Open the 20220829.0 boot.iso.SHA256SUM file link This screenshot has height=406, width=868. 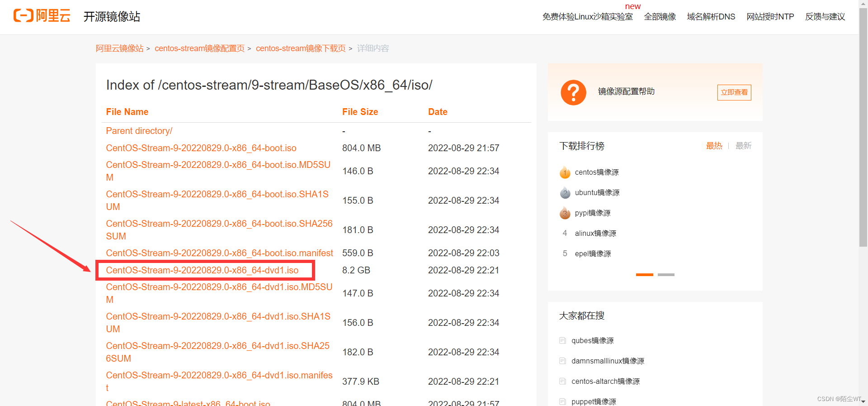(219, 230)
